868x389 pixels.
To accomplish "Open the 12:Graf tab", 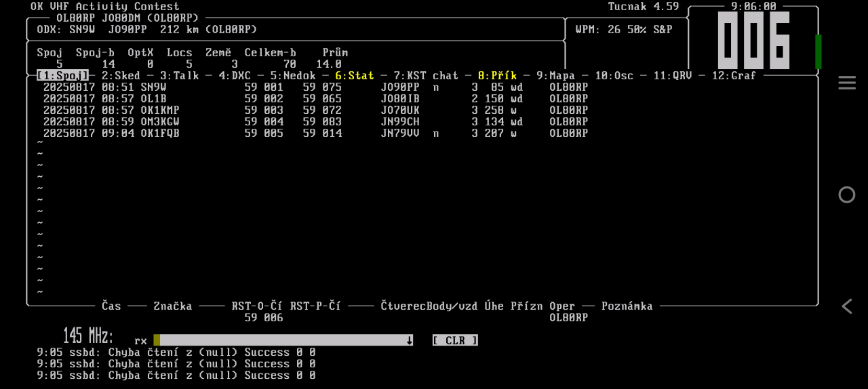I will (733, 76).
